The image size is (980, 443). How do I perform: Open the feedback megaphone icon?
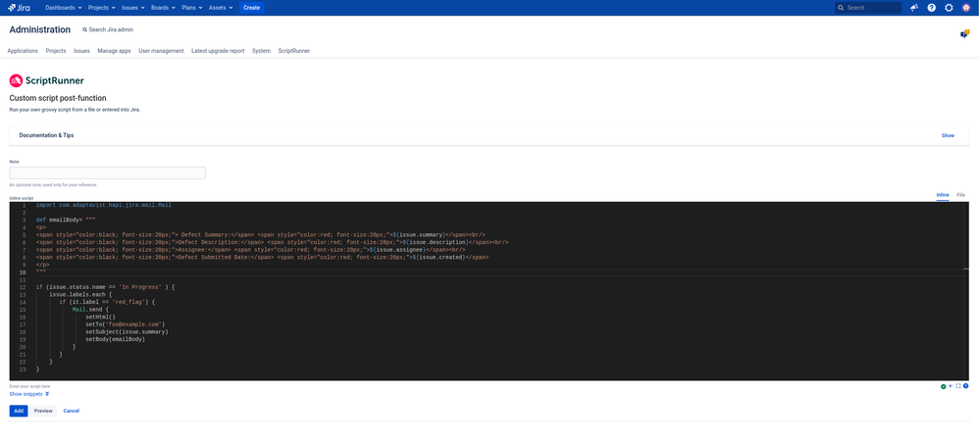click(914, 8)
